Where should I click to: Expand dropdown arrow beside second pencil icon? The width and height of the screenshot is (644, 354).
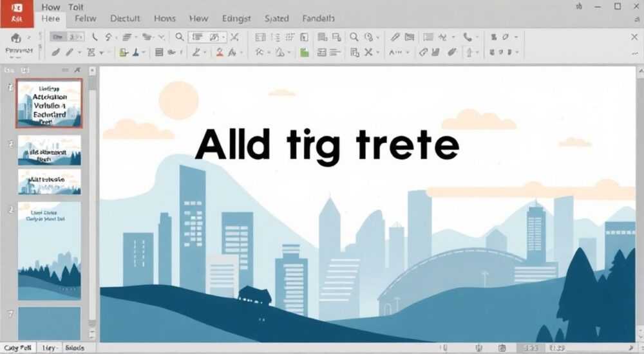pos(79,53)
